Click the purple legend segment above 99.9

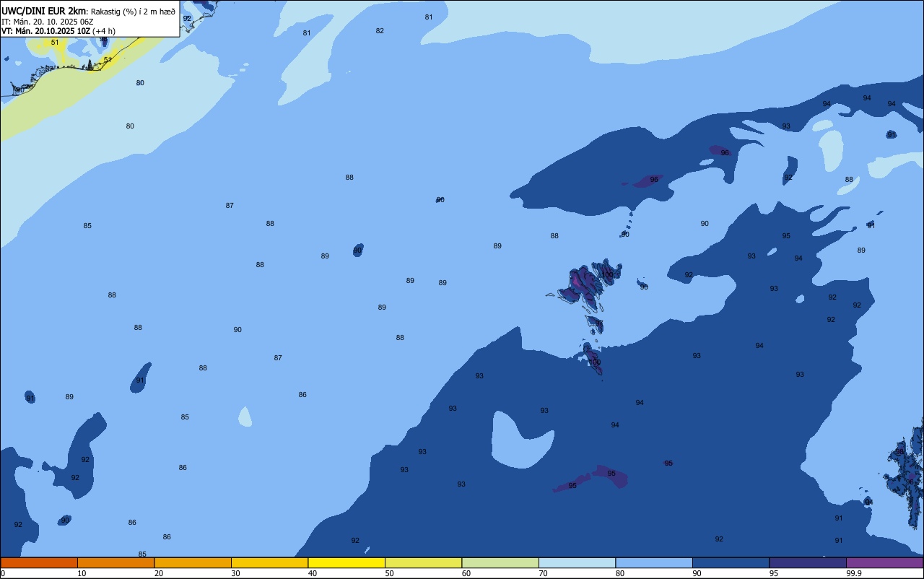pyautogui.click(x=884, y=562)
